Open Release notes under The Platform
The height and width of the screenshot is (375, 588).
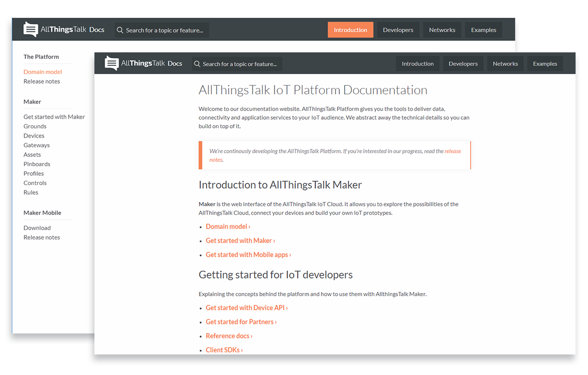click(42, 81)
